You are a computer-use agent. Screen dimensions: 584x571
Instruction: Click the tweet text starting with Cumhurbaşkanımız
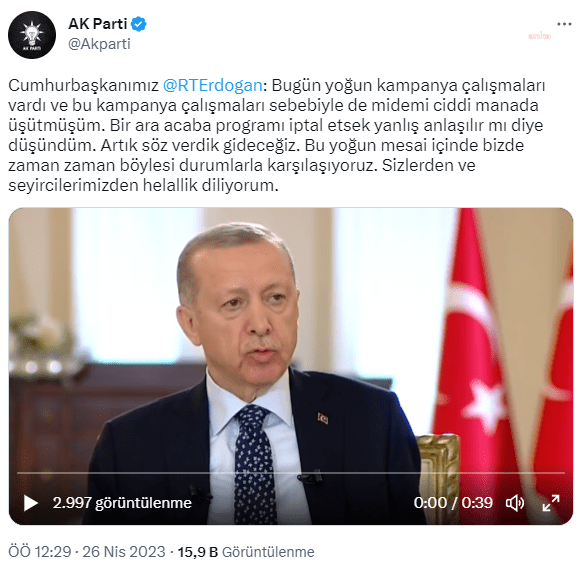click(276, 135)
